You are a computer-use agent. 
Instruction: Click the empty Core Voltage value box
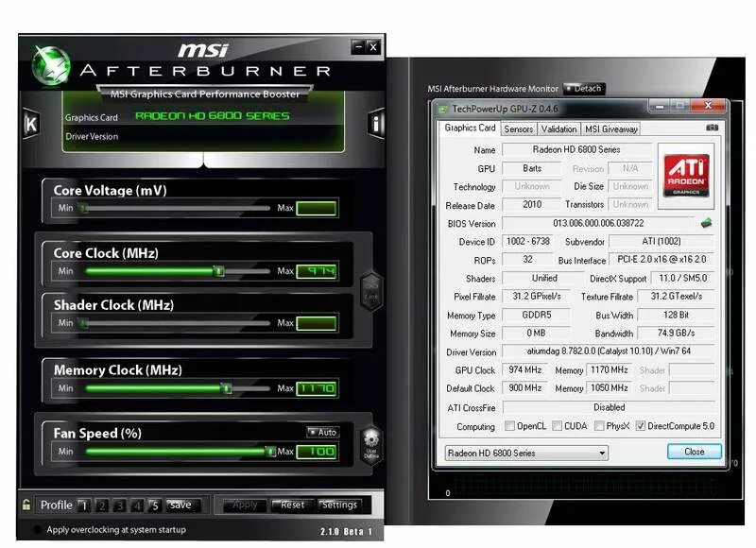(317, 209)
